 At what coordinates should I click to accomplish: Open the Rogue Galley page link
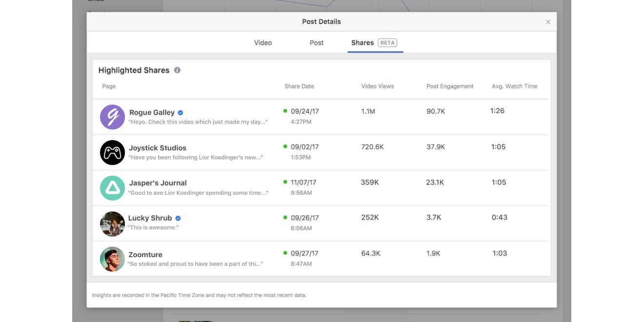pos(152,113)
